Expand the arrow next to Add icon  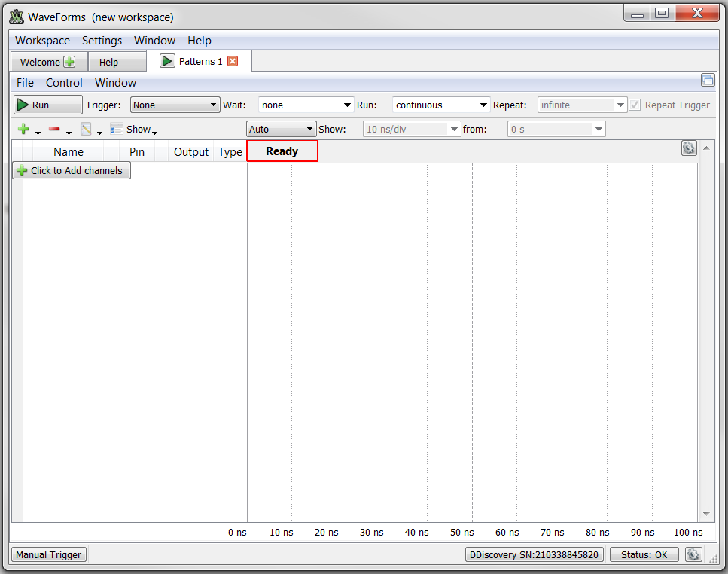[38, 133]
